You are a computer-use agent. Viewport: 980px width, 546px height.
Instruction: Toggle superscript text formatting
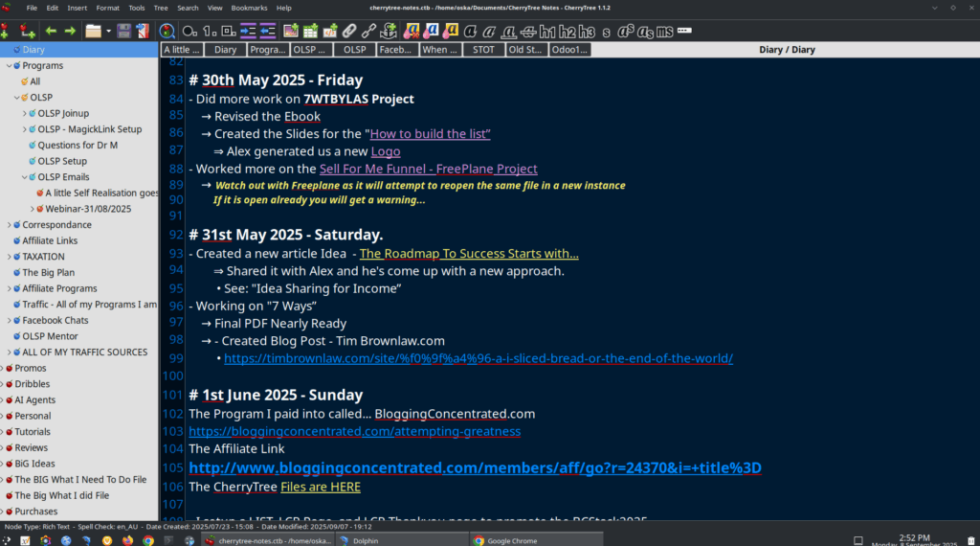pos(626,31)
